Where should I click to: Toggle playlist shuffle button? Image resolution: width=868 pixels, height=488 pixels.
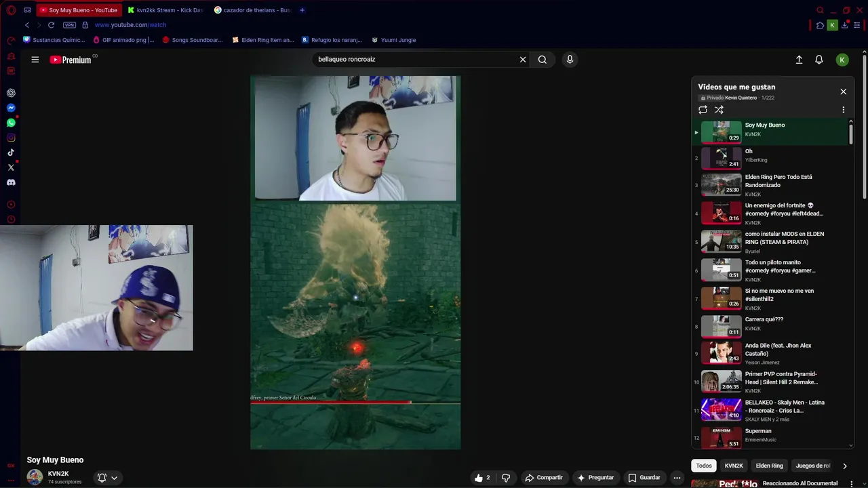tap(719, 110)
